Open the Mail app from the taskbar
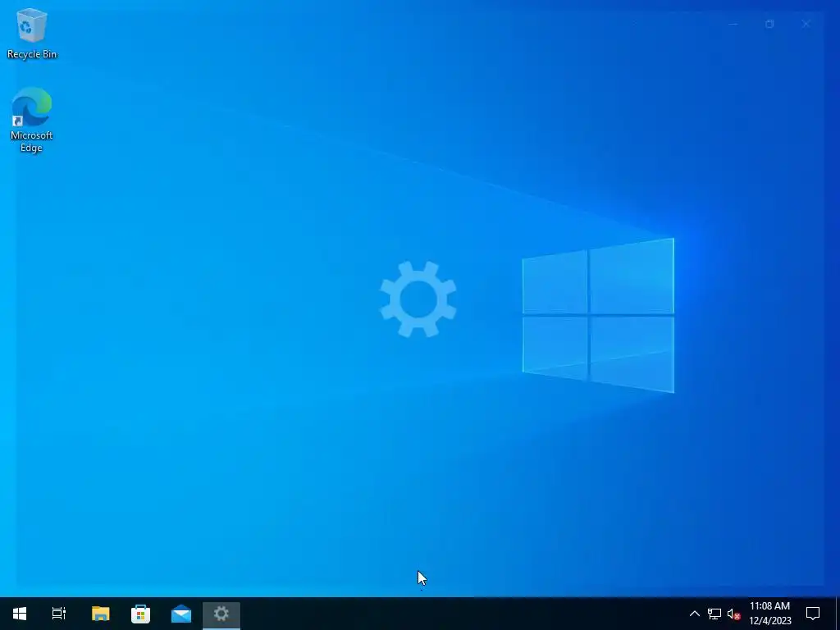 point(181,614)
